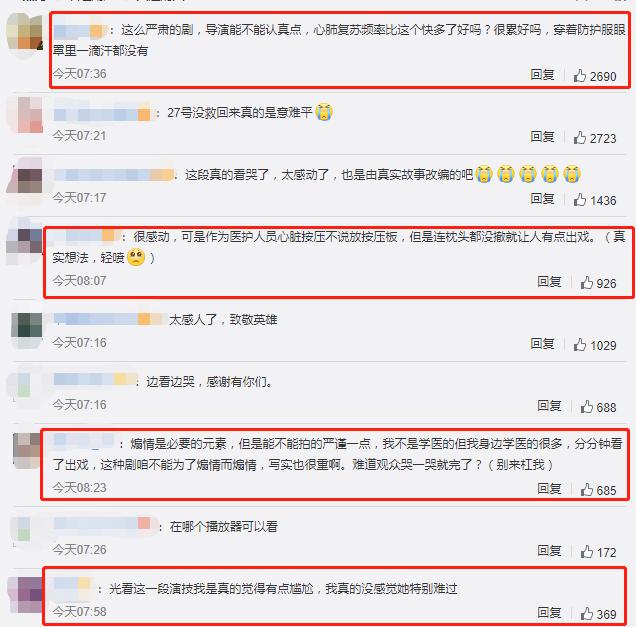The width and height of the screenshot is (636, 627).
Task: Open avatar of the last commenter at 07:58
Action: click(26, 594)
